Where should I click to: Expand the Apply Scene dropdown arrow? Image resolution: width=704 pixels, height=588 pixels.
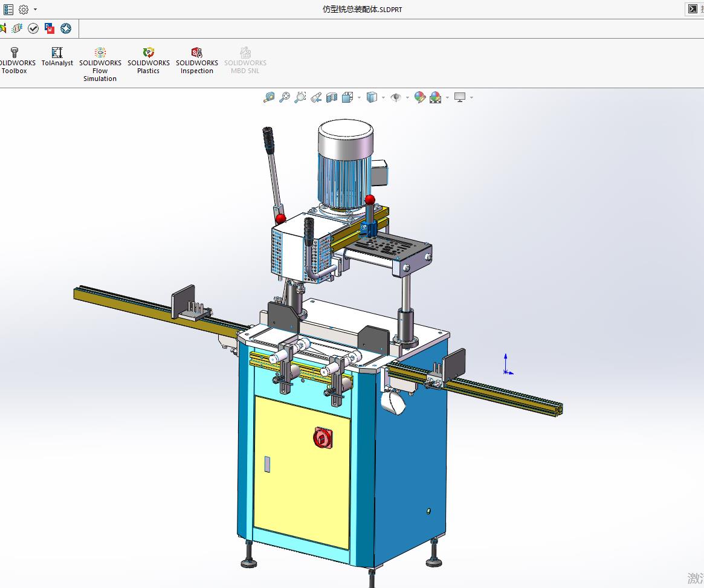(447, 97)
